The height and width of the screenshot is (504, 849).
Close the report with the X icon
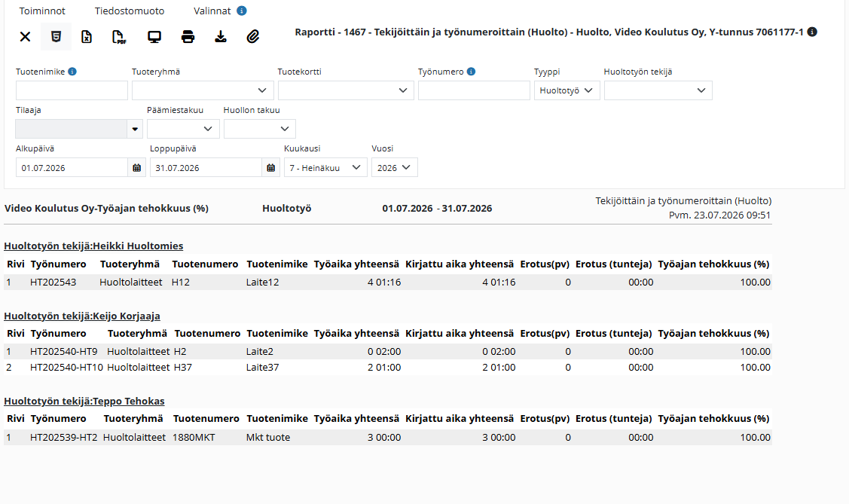[x=25, y=37]
